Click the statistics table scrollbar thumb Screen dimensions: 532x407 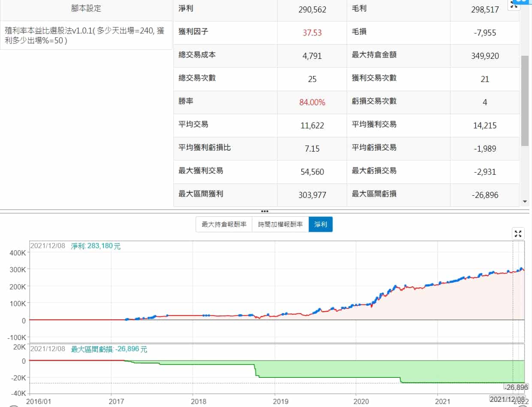click(x=525, y=101)
